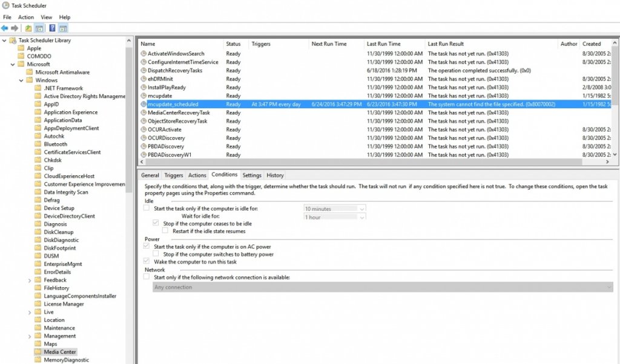The image size is (620, 364).
Task: Switch to the General tab
Action: pos(150,175)
